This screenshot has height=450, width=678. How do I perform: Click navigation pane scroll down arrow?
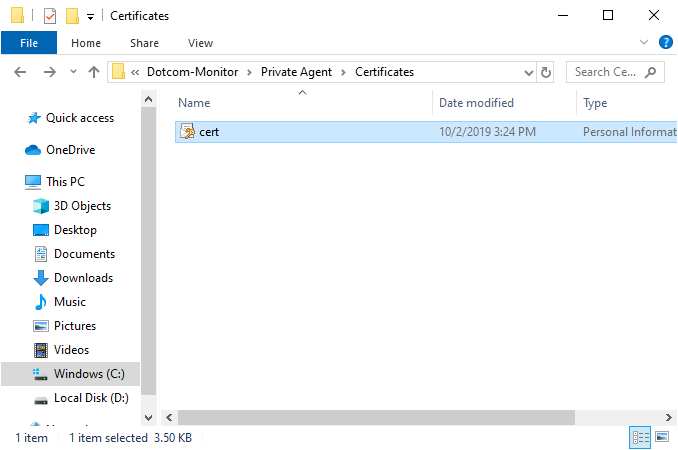(x=148, y=418)
